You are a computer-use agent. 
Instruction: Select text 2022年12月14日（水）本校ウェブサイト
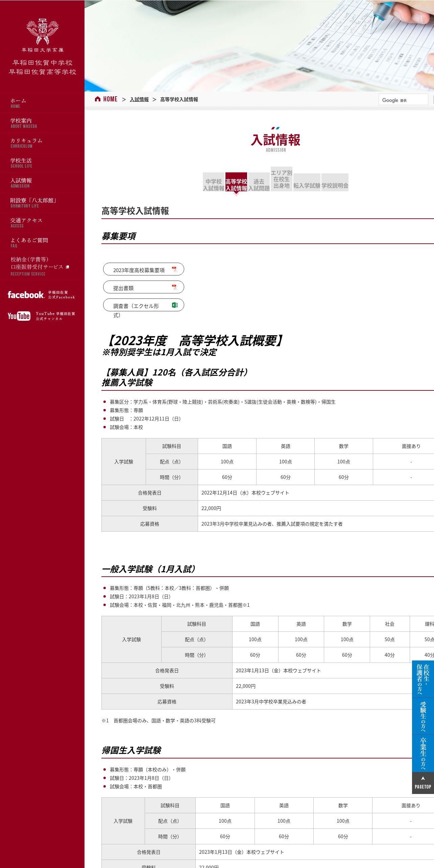[245, 493]
